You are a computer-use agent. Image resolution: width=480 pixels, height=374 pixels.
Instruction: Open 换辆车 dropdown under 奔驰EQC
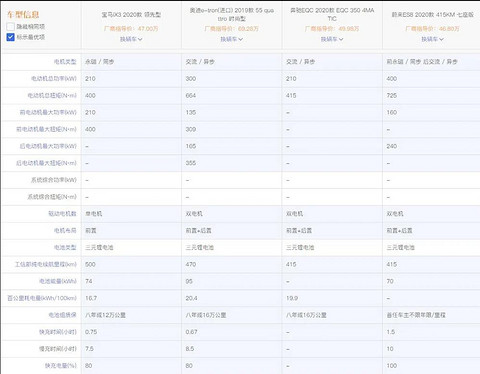coord(332,39)
